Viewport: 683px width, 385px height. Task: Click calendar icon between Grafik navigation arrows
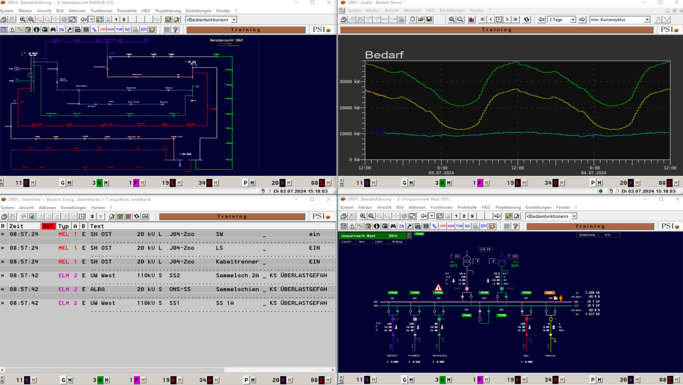499,19
